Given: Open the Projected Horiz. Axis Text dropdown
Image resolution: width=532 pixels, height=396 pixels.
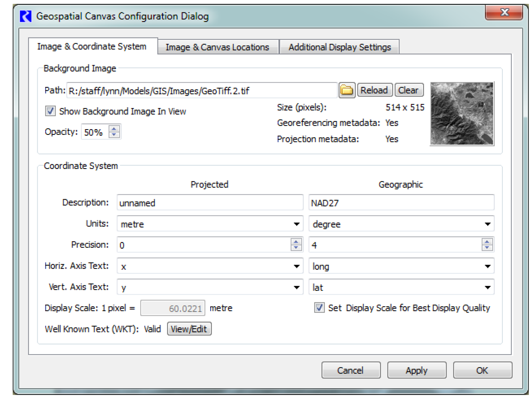Looking at the screenshot, I should click(296, 266).
